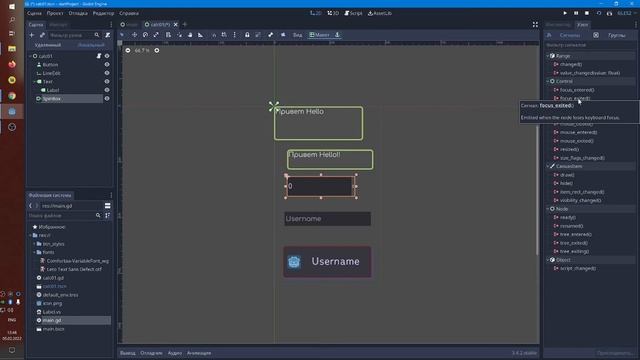
Task: Open snapping options three-dots menu
Action: [x=234, y=35]
